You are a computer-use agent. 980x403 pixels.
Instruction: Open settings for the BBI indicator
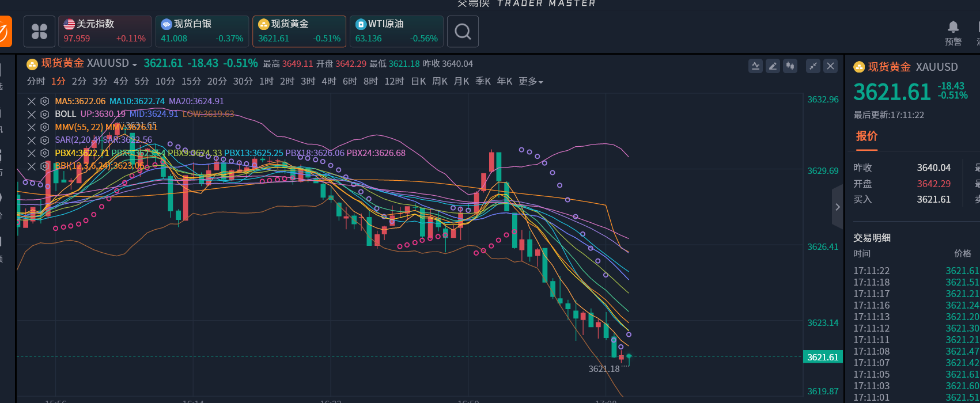(x=44, y=166)
